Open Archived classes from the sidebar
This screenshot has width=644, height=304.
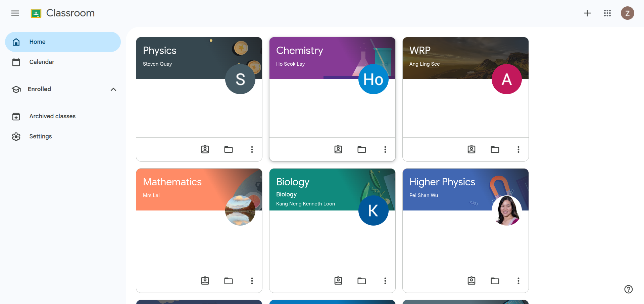tap(52, 116)
